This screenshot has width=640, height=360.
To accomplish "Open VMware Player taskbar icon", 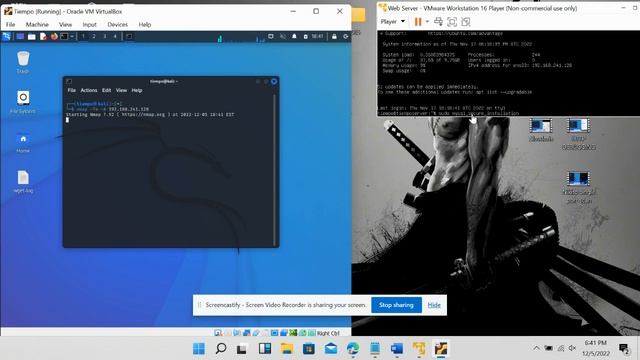I will [419, 349].
